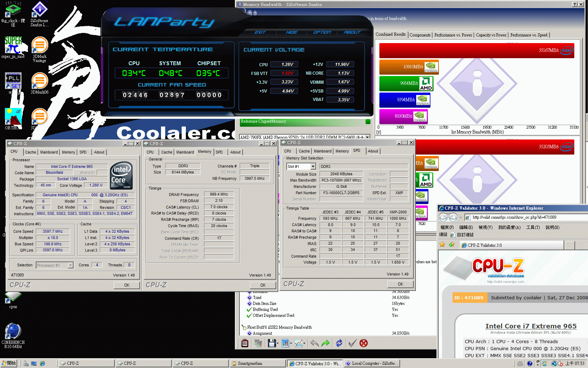Viewport: 588px width, 368px height.
Task: Click Sandra's checkmark OK toolbar icon
Action: click(352, 343)
